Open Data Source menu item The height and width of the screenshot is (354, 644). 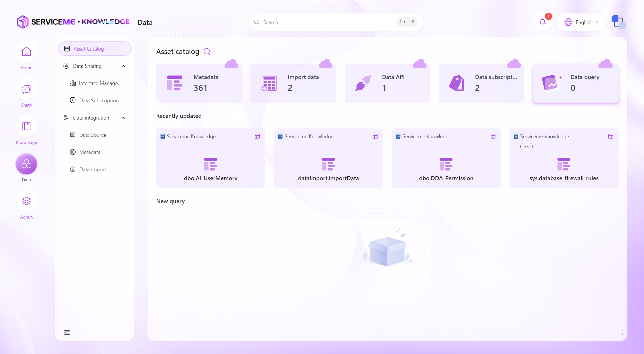(x=95, y=135)
